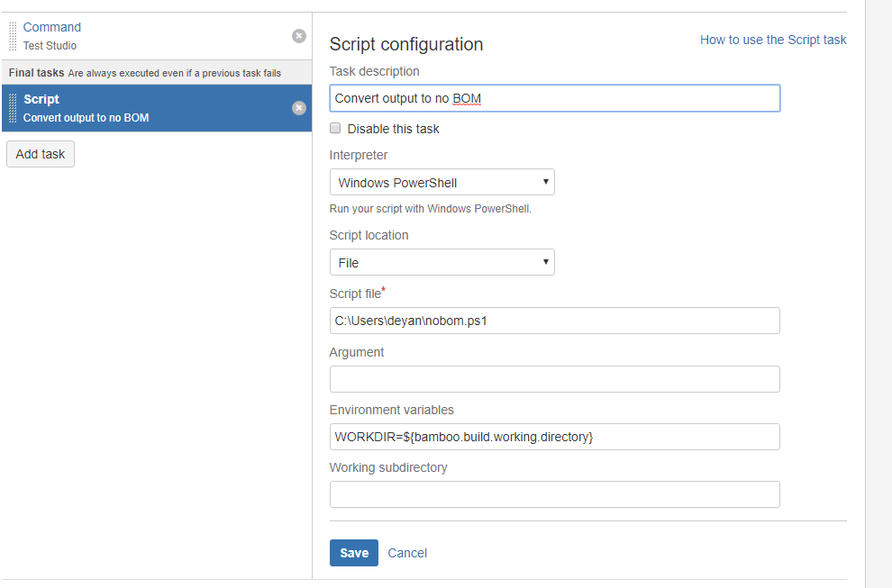The image size is (892, 588).
Task: Remove the Command Test Studio task
Action: 298,36
